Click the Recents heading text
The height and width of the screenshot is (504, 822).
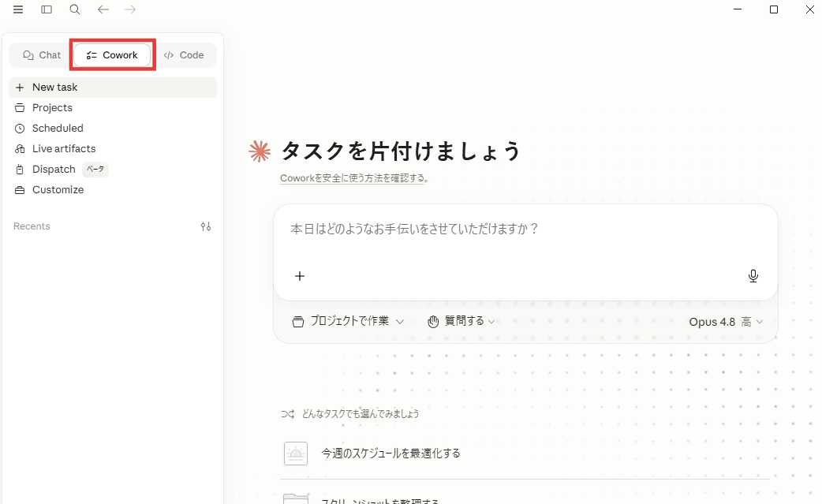(x=32, y=226)
